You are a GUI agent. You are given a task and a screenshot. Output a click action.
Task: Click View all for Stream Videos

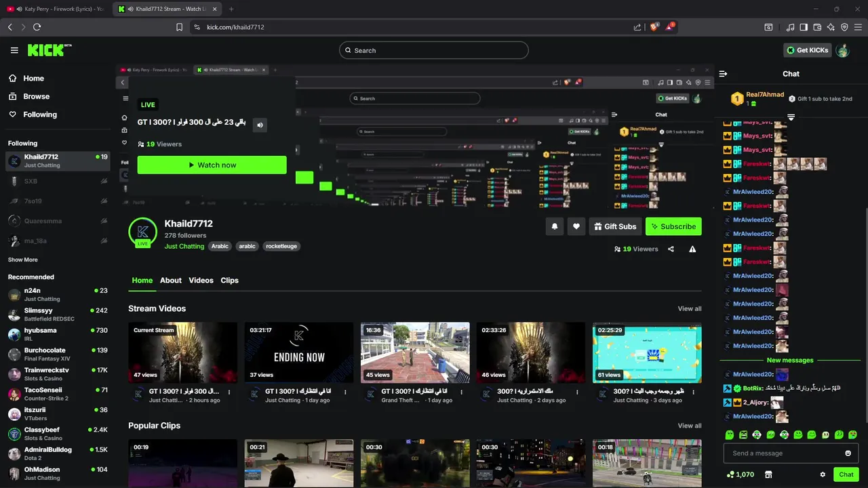[x=690, y=308]
